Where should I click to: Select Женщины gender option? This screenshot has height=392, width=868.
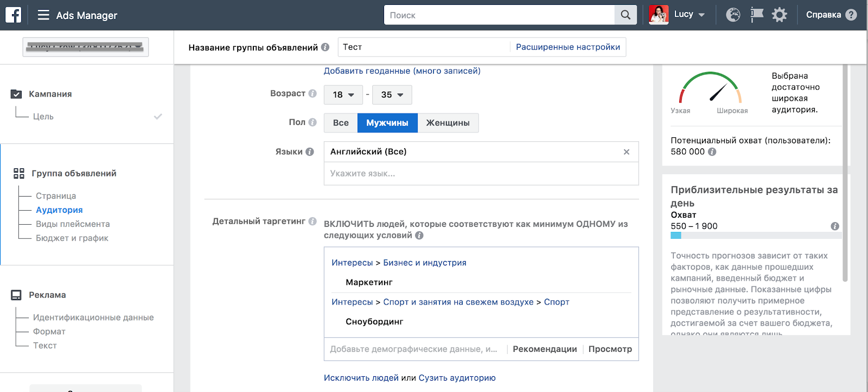point(448,123)
